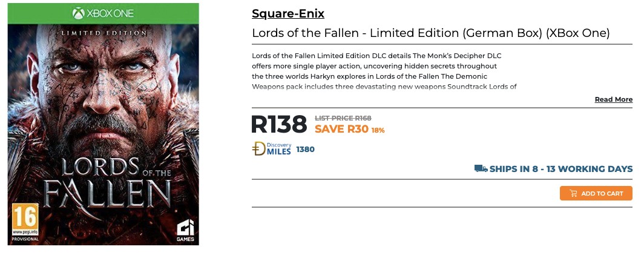This screenshot has width=644, height=255.
Task: Click the delivery truck shipping icon
Action: (481, 168)
